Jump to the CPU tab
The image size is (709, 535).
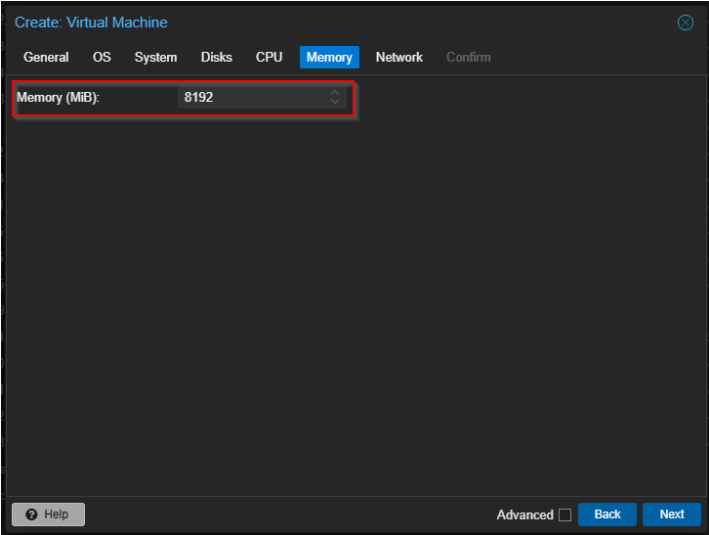tap(269, 57)
